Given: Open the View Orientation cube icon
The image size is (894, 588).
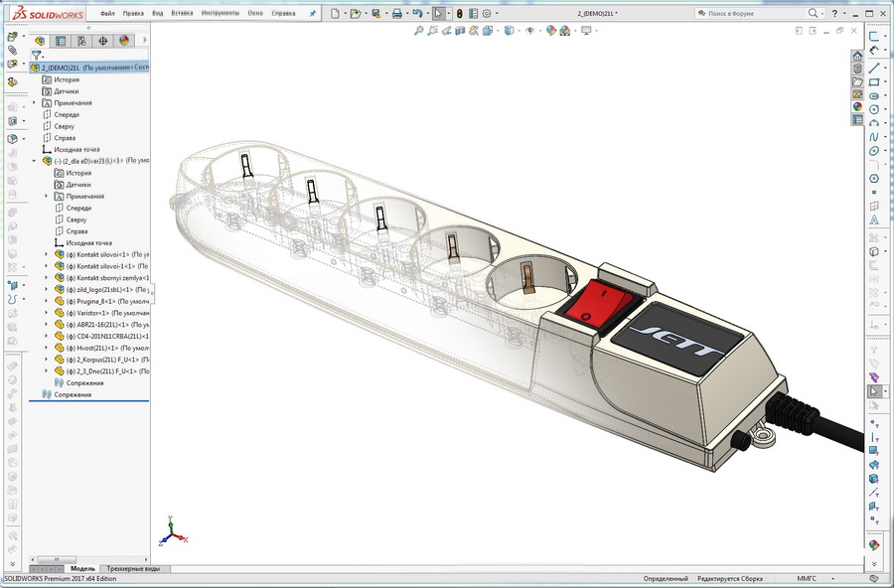Looking at the screenshot, I should point(488,31).
